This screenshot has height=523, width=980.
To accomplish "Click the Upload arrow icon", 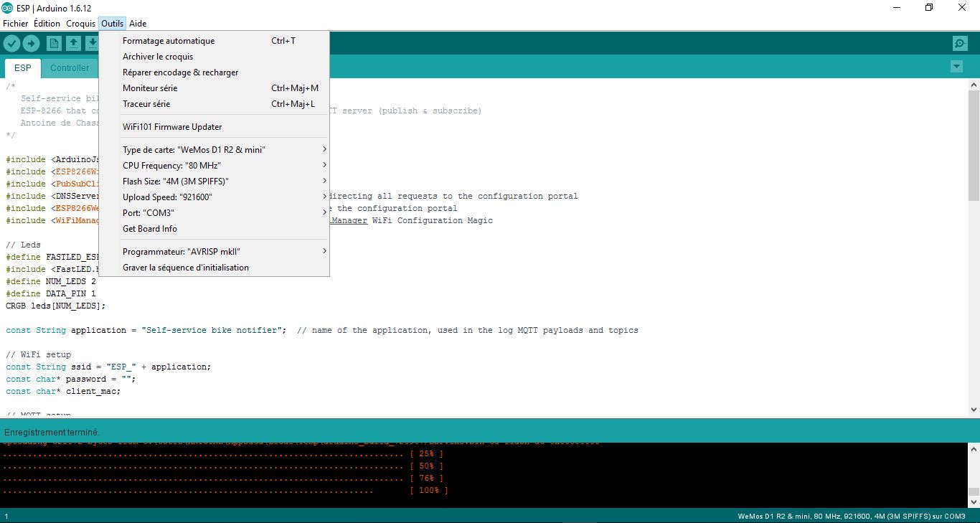I will [x=31, y=44].
